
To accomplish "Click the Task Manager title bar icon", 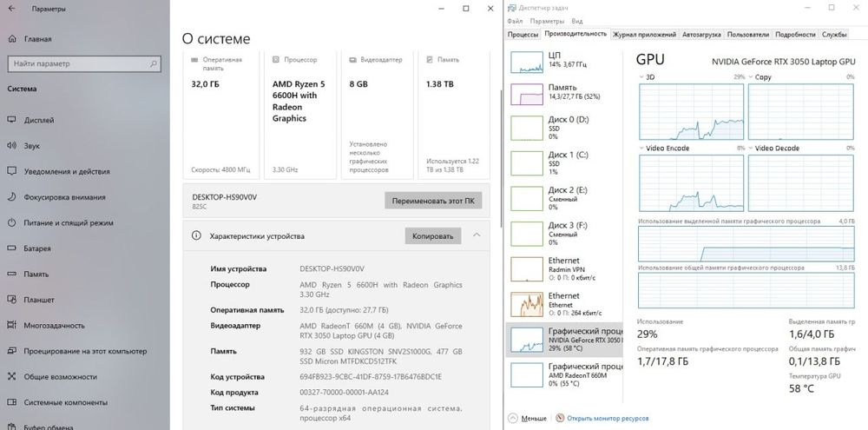I will pyautogui.click(x=511, y=8).
